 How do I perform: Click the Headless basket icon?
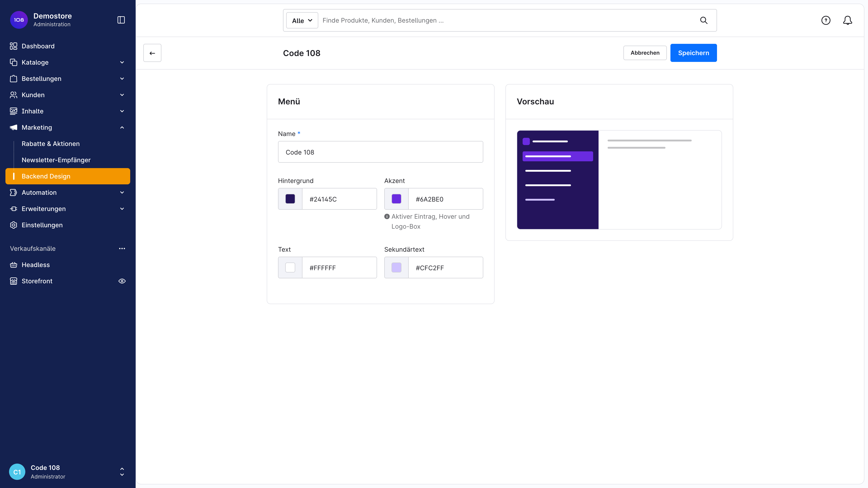[x=14, y=265]
